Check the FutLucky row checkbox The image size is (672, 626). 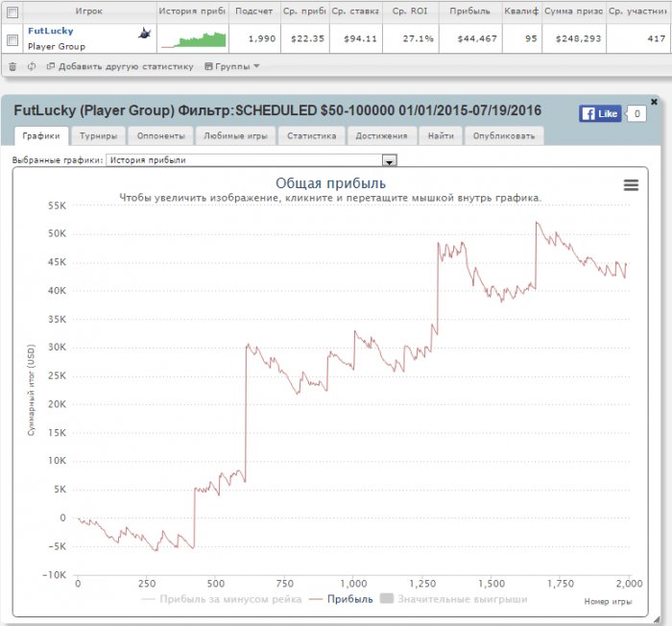coord(12,40)
